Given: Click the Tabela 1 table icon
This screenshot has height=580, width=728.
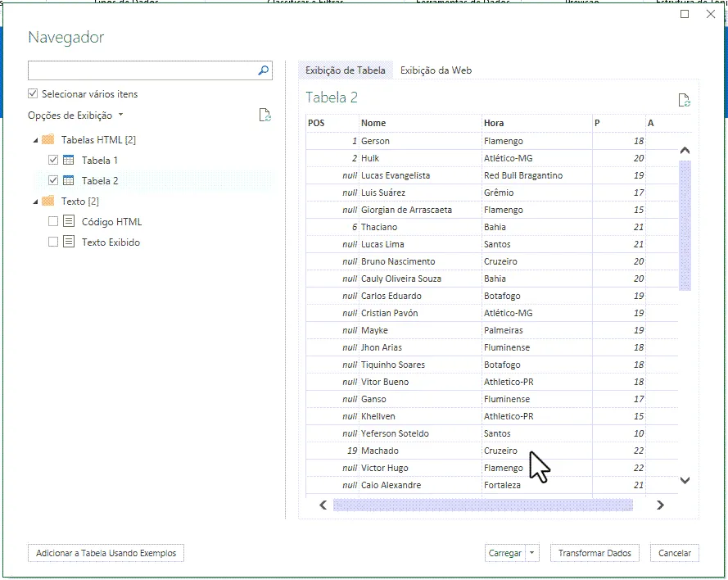Looking at the screenshot, I should pyautogui.click(x=68, y=161).
